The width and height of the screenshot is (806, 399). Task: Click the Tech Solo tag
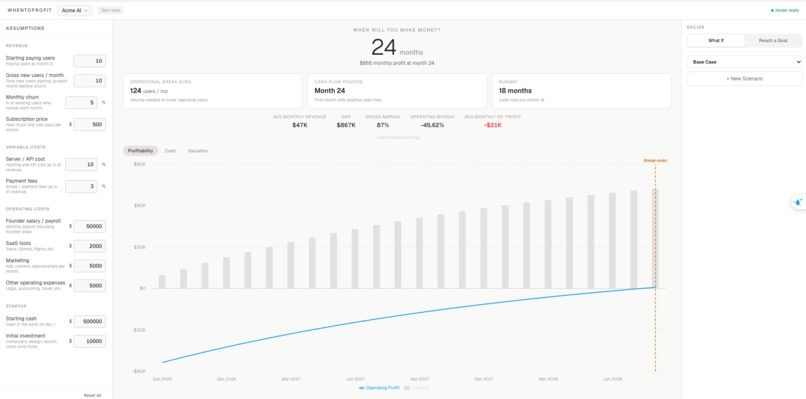pos(110,10)
